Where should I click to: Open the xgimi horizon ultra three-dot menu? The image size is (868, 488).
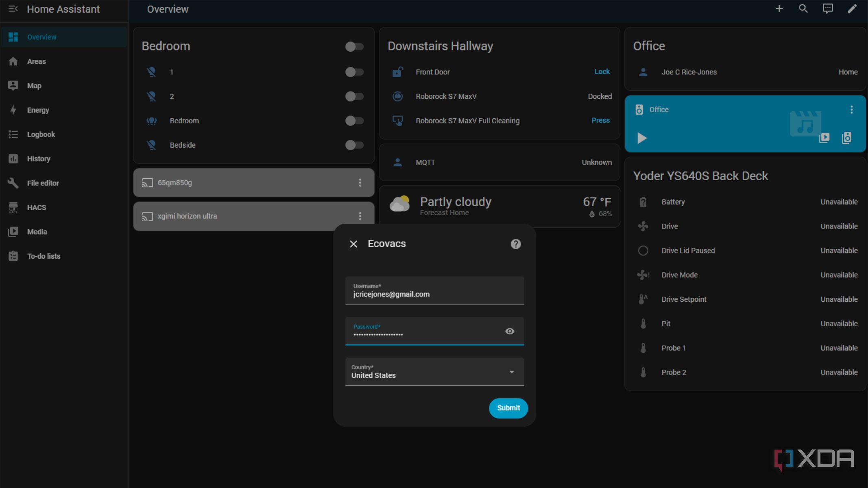click(x=360, y=216)
